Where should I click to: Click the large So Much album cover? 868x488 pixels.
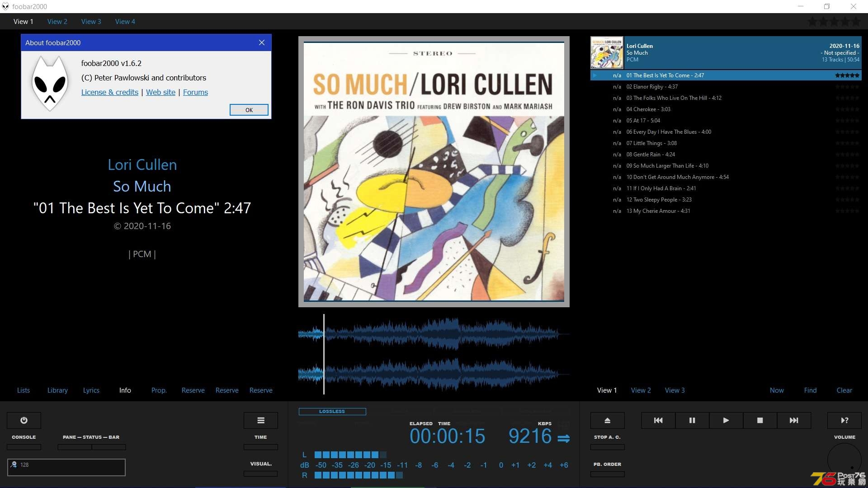coord(434,172)
